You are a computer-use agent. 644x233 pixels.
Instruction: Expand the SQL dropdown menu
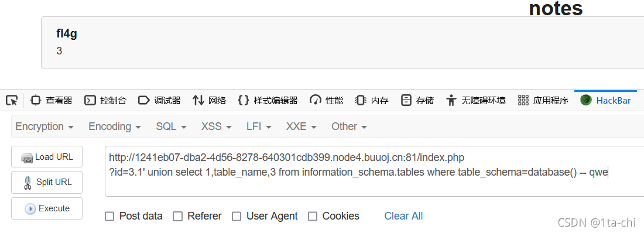[172, 126]
